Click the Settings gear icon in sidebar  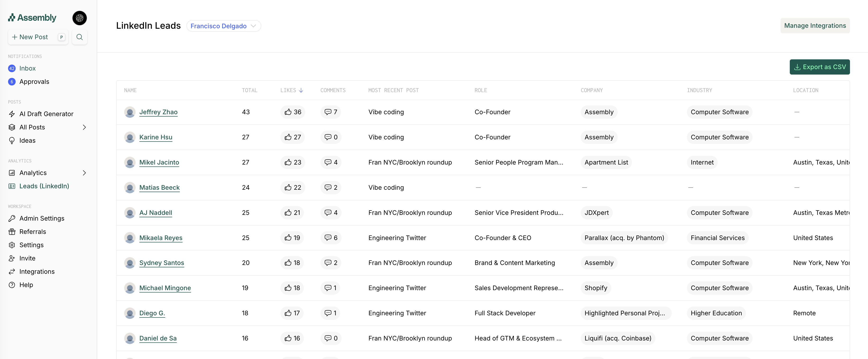click(12, 245)
